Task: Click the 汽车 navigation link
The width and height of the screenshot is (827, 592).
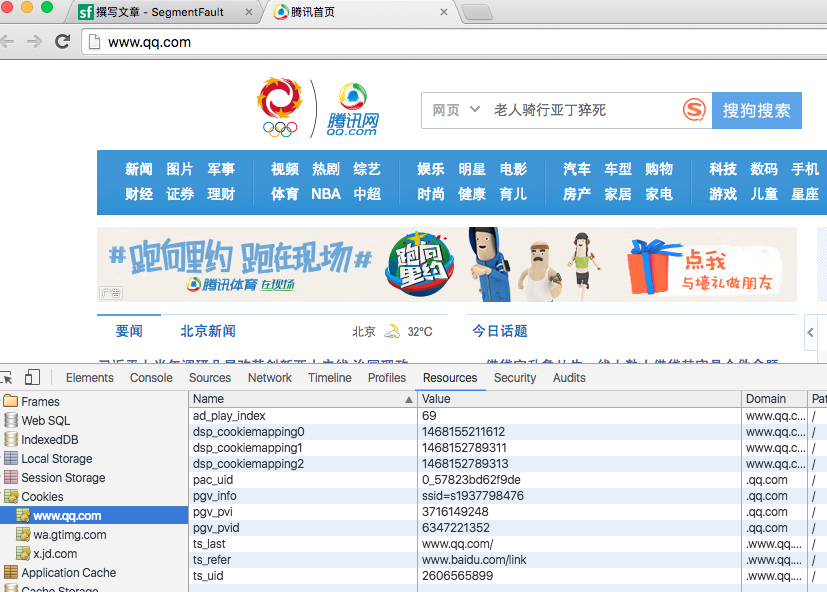Action: coord(576,169)
